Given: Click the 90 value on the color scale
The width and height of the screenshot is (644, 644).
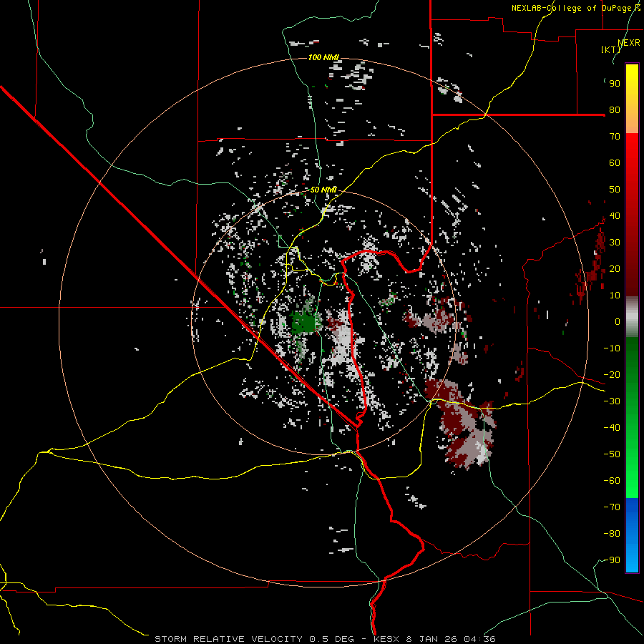Looking at the screenshot, I should (615, 84).
